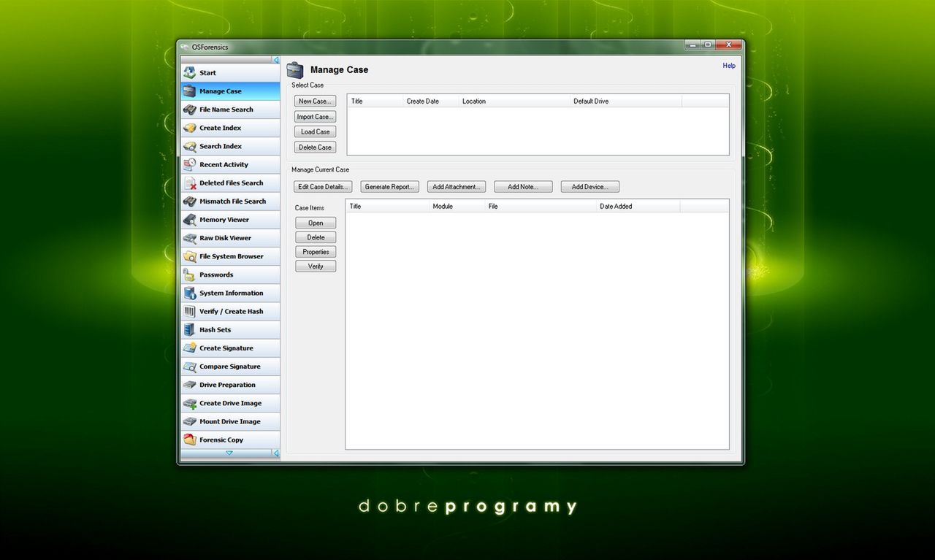The height and width of the screenshot is (560, 935).
Task: Select the Raw Disk Viewer icon
Action: tap(189, 238)
